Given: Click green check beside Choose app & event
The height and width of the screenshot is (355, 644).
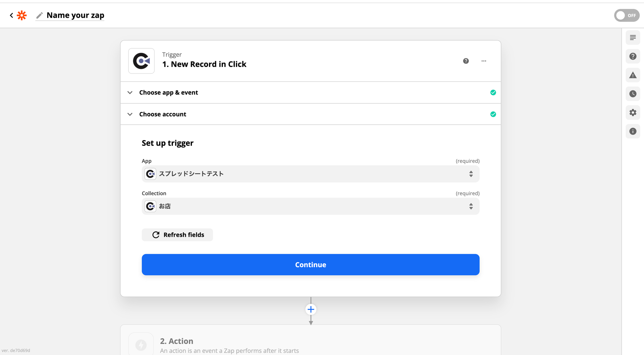Looking at the screenshot, I should [x=493, y=92].
